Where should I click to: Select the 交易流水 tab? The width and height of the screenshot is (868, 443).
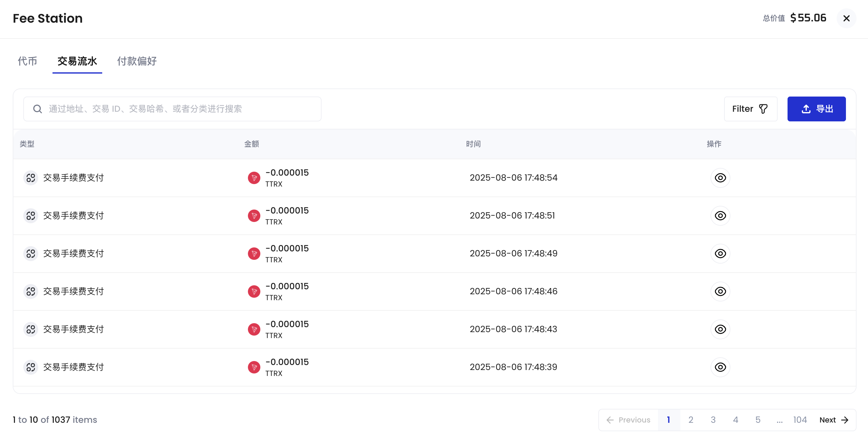tap(77, 61)
